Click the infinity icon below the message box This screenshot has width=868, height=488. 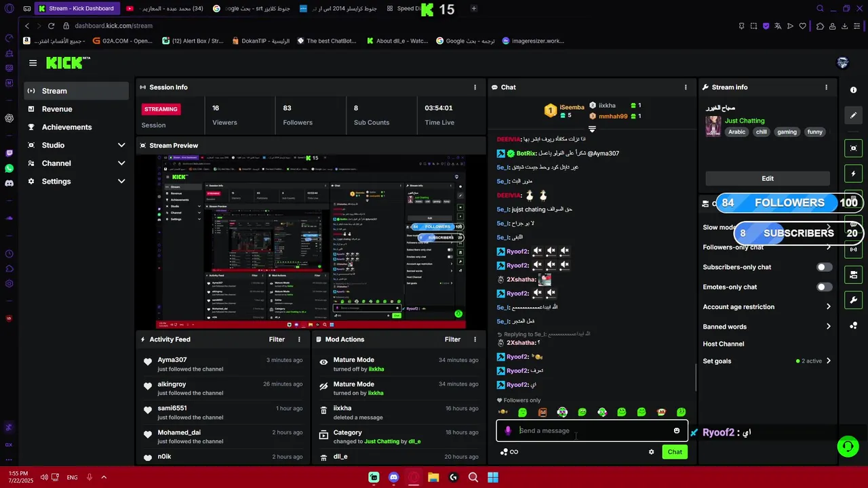tap(514, 452)
